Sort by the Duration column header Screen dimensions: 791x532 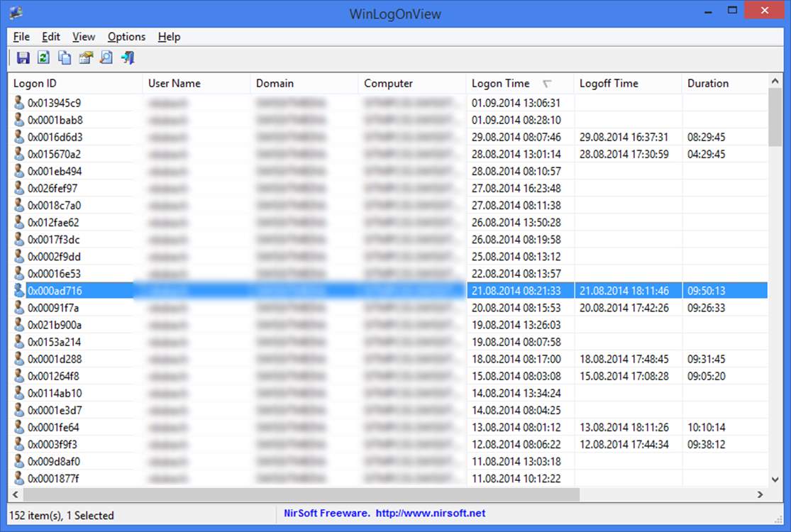click(725, 83)
